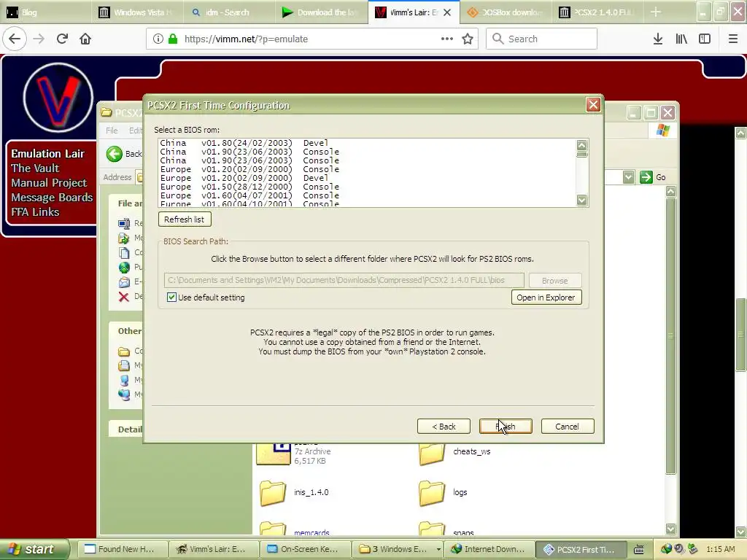Switch to the DOSBox download tab
Image resolution: width=747 pixels, height=560 pixels.
(x=506, y=12)
